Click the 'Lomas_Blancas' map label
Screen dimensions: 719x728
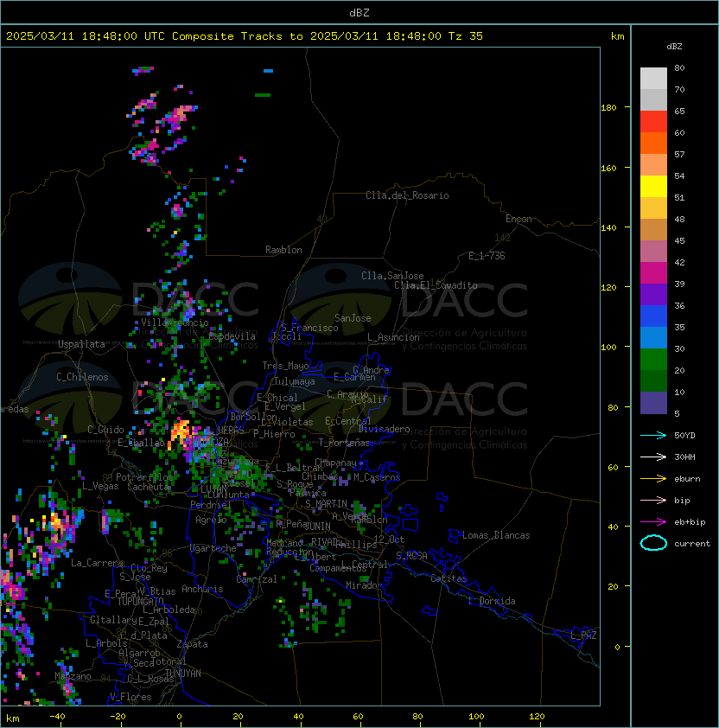pyautogui.click(x=496, y=535)
